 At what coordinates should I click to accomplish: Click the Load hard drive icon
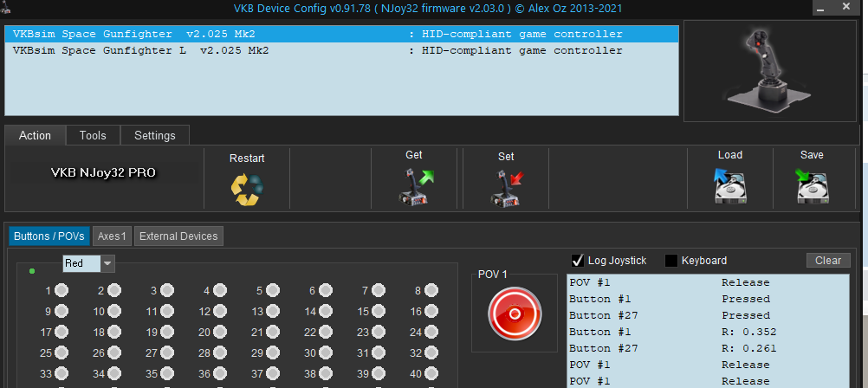tap(729, 186)
